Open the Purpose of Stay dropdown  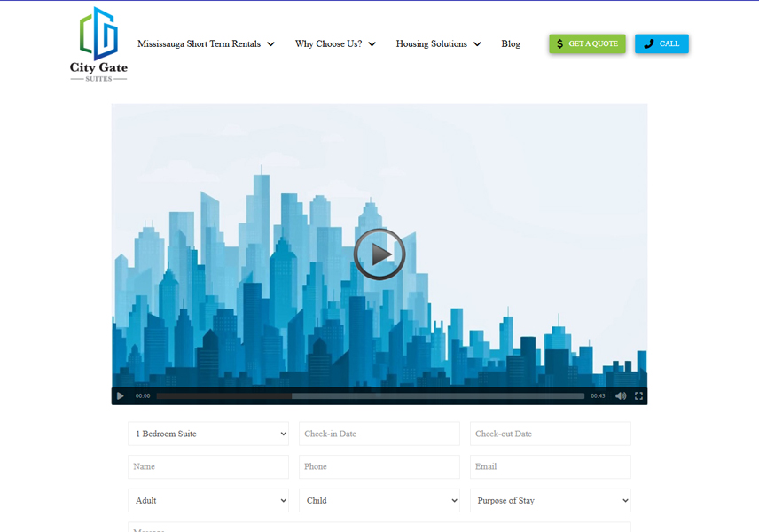coord(551,500)
